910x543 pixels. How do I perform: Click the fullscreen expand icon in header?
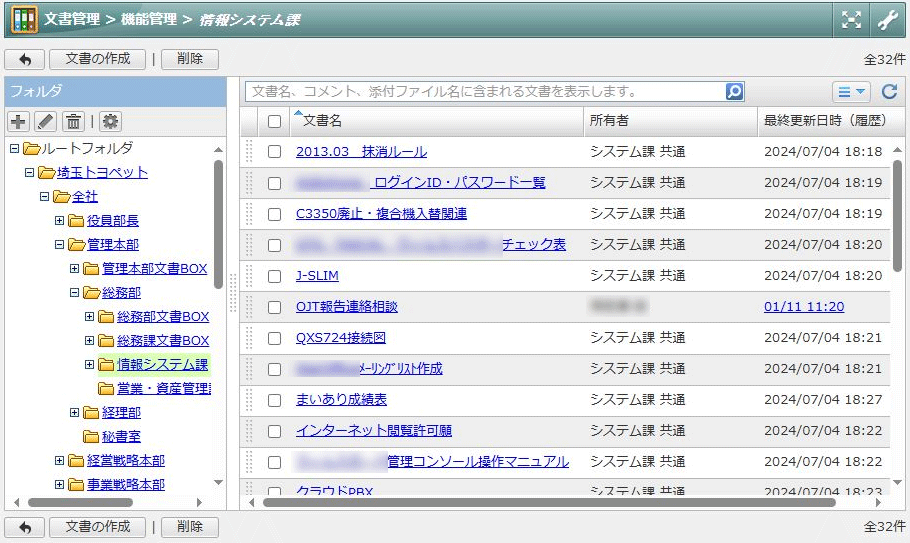click(851, 19)
